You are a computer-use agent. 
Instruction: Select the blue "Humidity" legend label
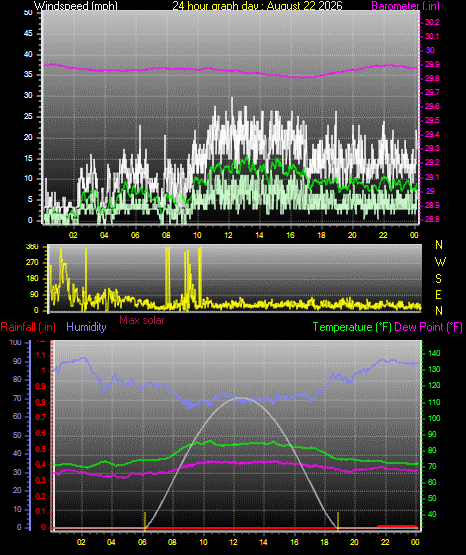[x=86, y=327]
